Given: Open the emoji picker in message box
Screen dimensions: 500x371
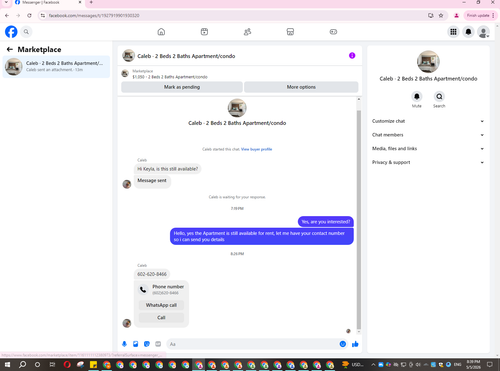Looking at the screenshot, I should [x=343, y=344].
